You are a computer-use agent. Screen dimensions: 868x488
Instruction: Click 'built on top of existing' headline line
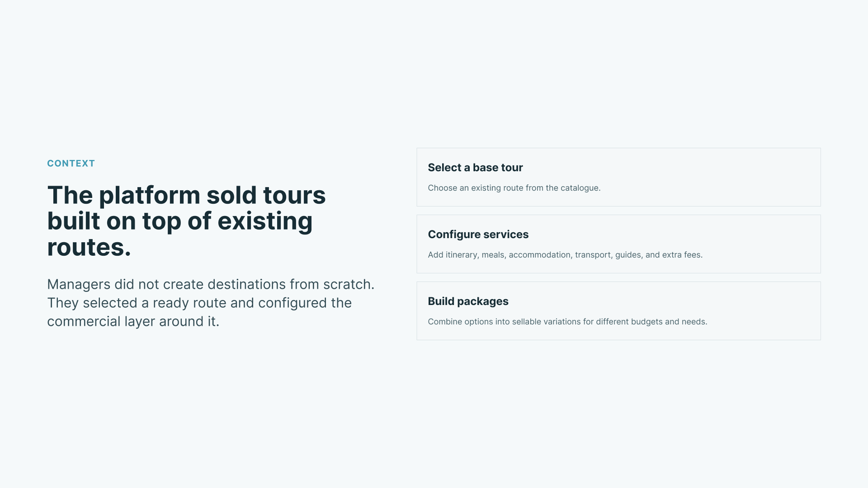[180, 221]
